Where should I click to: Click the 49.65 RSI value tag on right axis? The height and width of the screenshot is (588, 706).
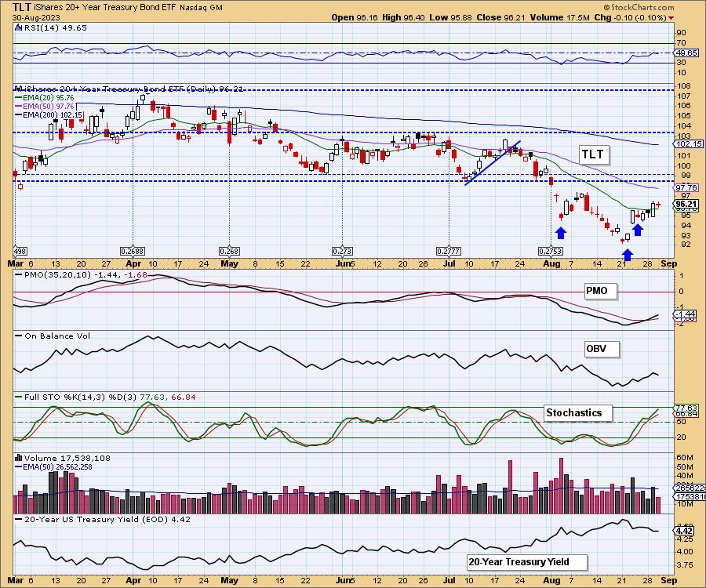[x=686, y=53]
